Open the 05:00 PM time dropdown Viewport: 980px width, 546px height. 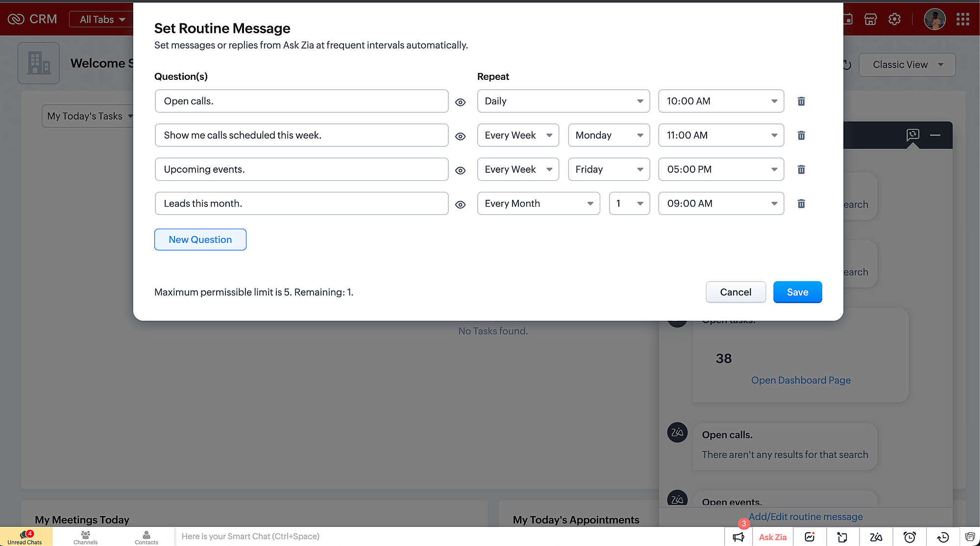coord(721,169)
